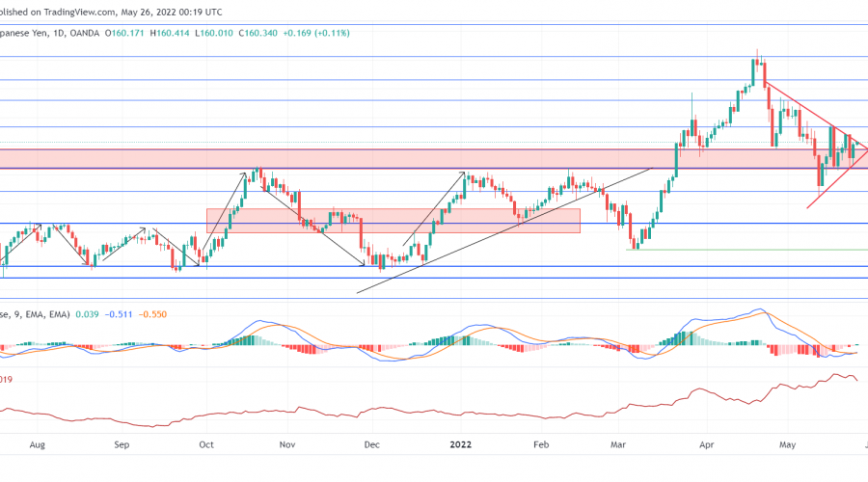Click the MACD signal value -0.550
The height and width of the screenshot is (482, 868).
pyautogui.click(x=152, y=314)
